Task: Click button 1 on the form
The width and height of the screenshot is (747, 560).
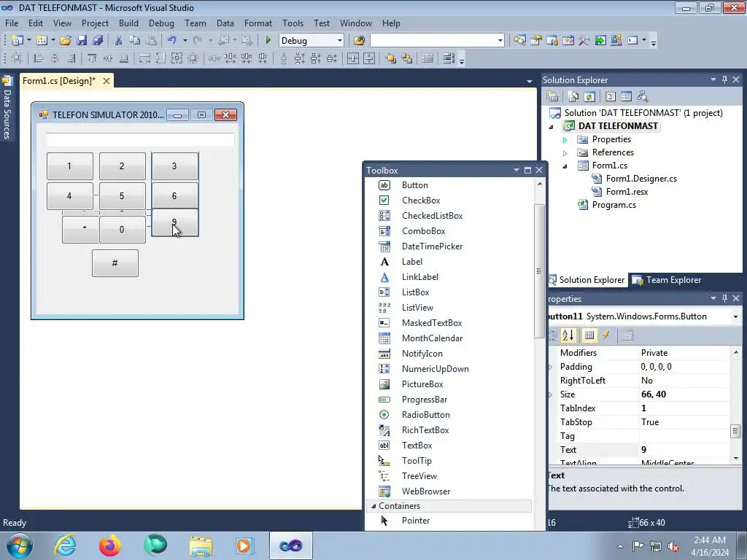Action: coord(69,166)
